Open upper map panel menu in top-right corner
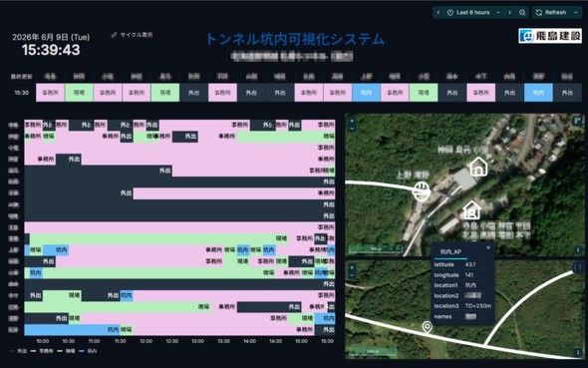 click(577, 121)
